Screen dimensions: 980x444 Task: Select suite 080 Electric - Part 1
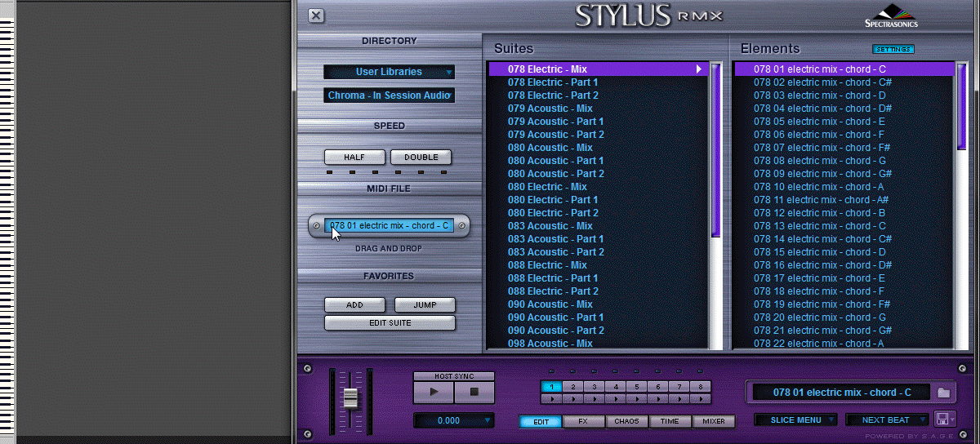pyautogui.click(x=599, y=200)
